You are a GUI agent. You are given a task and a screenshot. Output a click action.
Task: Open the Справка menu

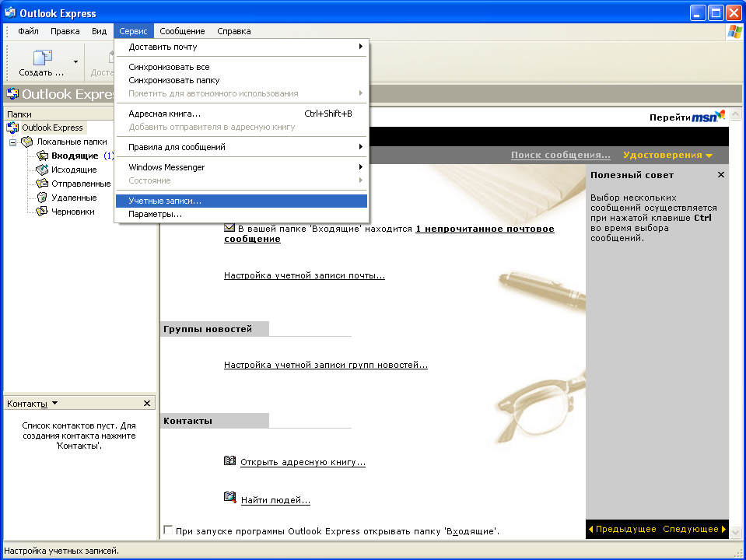point(234,31)
